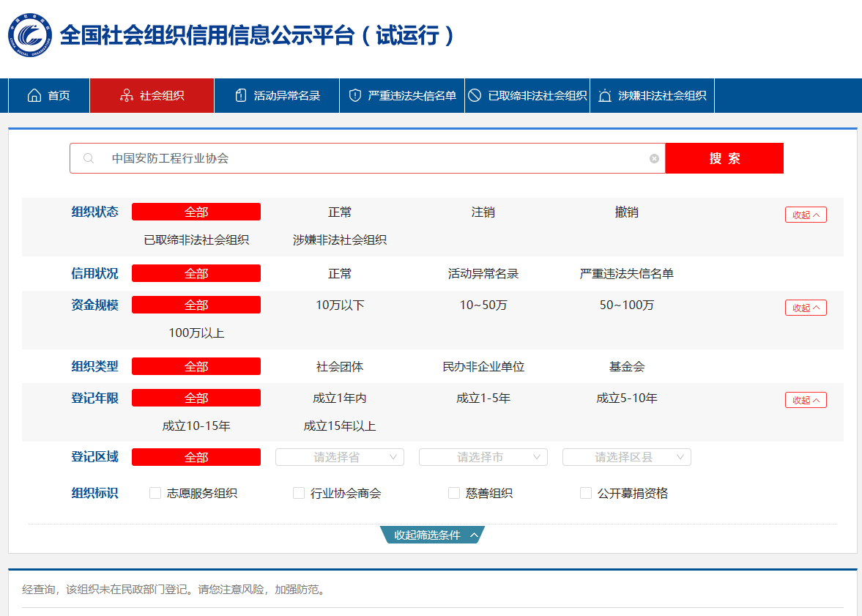Clear search text with the X icon
Viewport: 862px width, 616px height.
(654, 158)
